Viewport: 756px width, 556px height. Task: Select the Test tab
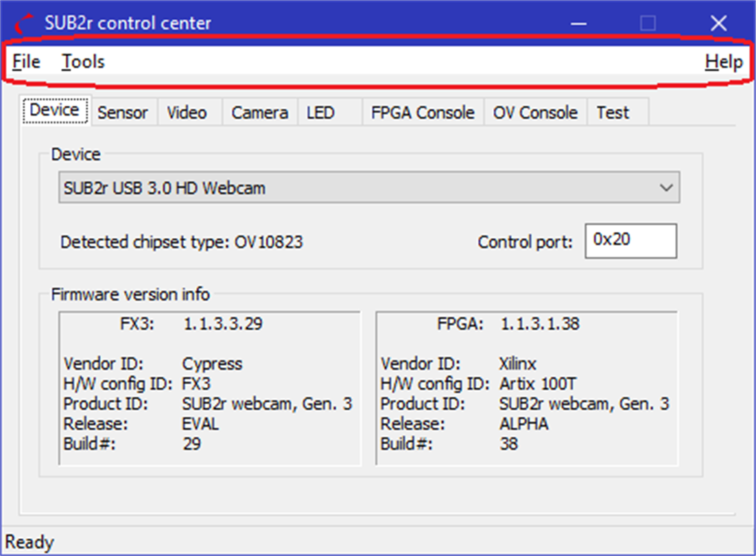click(x=613, y=113)
